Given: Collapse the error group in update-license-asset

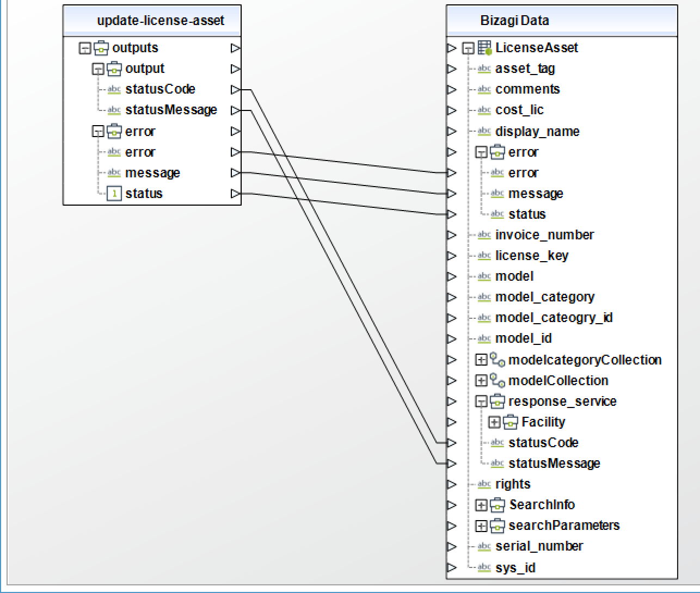Looking at the screenshot, I should pos(98,132).
